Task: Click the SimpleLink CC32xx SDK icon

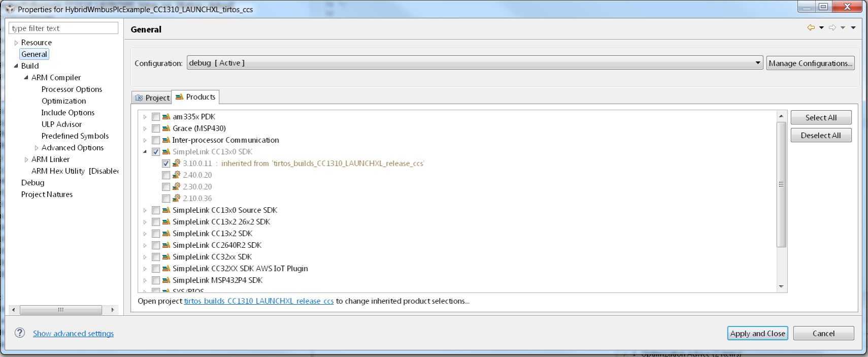Action: [166, 257]
